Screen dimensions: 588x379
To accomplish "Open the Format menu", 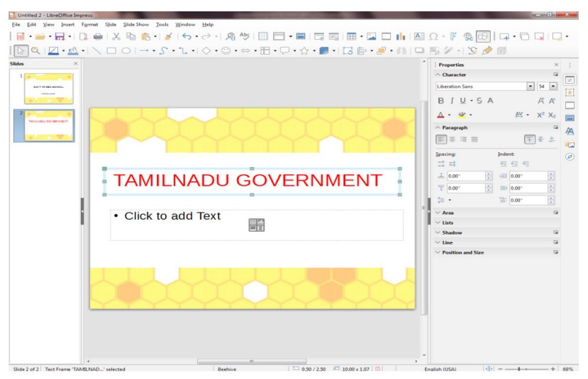I will click(x=89, y=24).
